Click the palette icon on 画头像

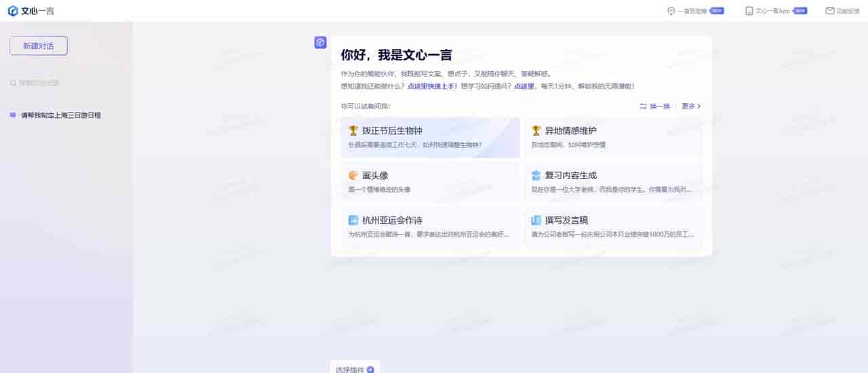[x=353, y=175]
